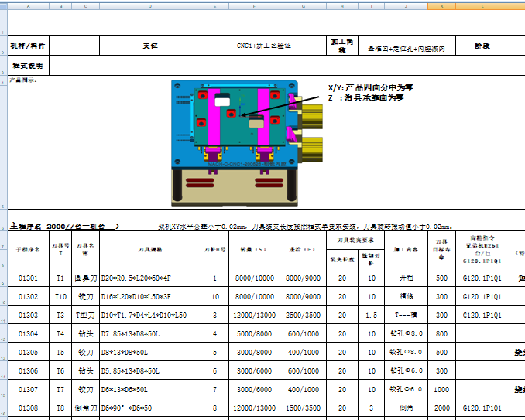525x420 pixels.
Task: Select tool number cell 'T3'
Action: click(60, 315)
